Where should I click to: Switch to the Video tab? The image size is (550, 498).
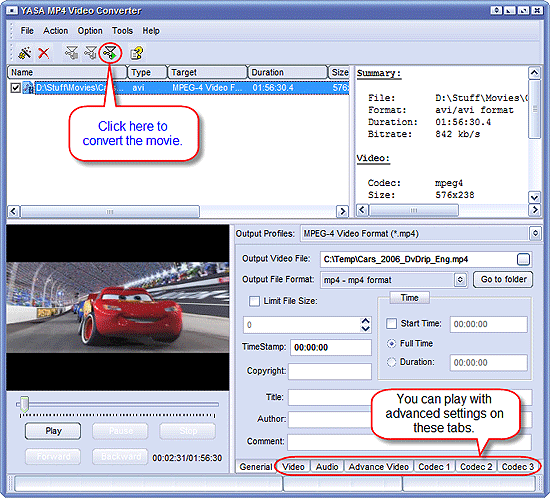(x=293, y=467)
